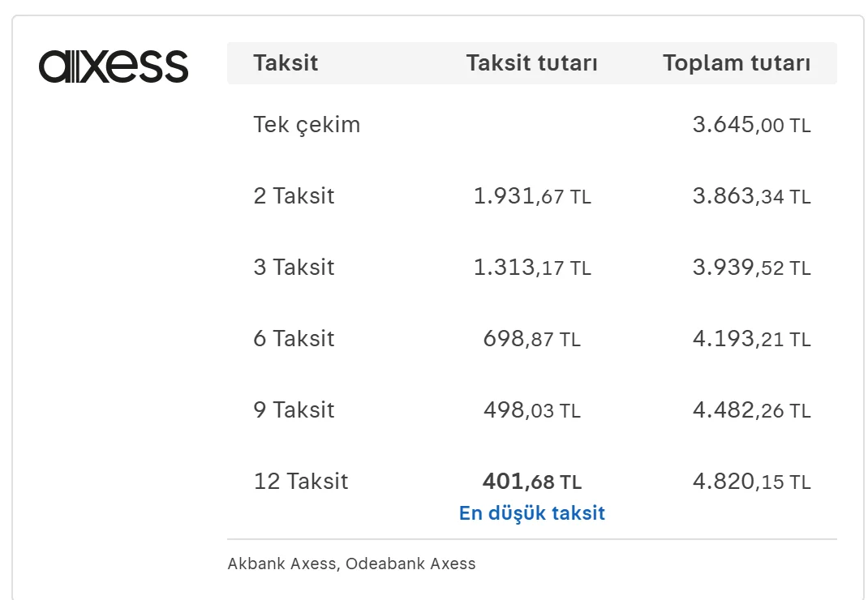Choose the 3 Taksit option
Screen dimensions: 868x600
tap(532, 268)
